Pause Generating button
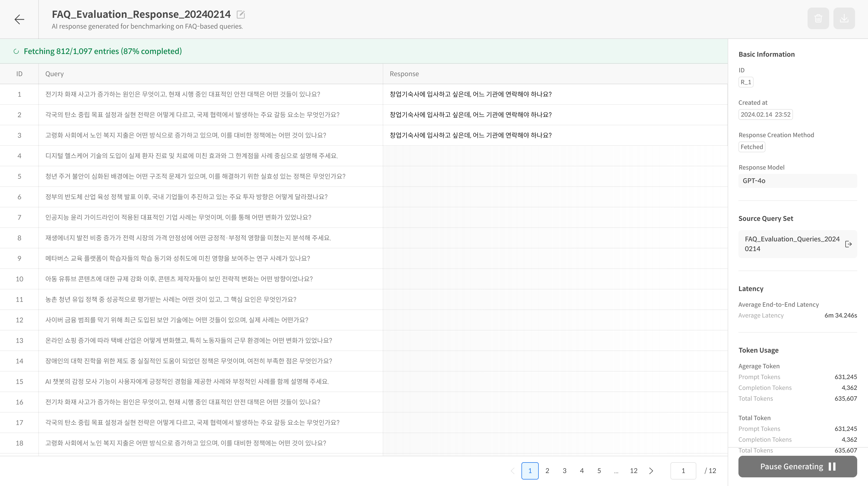This screenshot has height=486, width=868. coord(797,467)
